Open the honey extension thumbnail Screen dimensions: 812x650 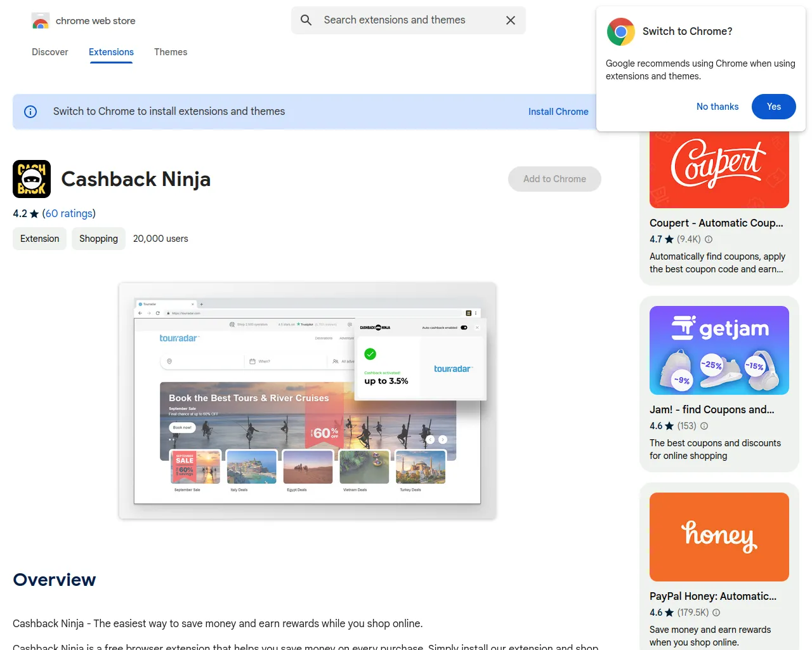pos(719,537)
